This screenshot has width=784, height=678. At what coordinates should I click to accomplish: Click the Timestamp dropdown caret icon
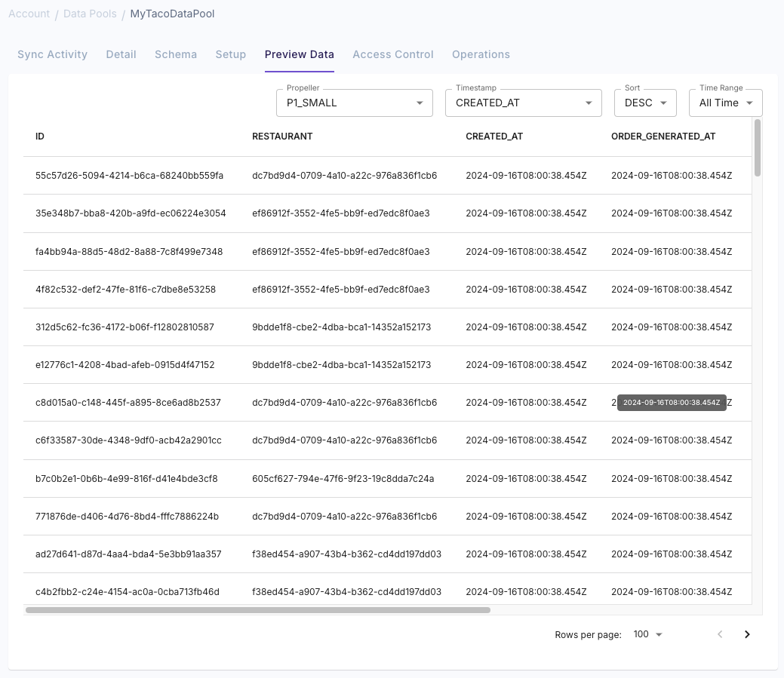(x=588, y=103)
